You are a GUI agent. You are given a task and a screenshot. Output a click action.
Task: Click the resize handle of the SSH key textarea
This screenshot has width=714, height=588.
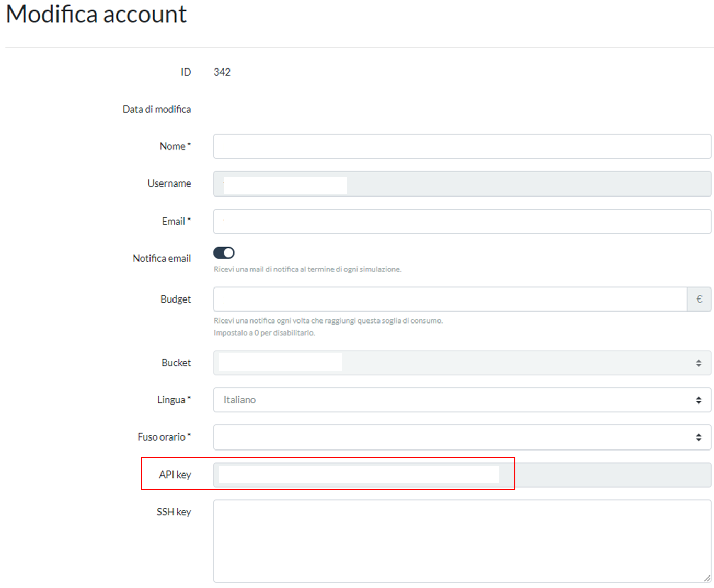pyautogui.click(x=707, y=578)
